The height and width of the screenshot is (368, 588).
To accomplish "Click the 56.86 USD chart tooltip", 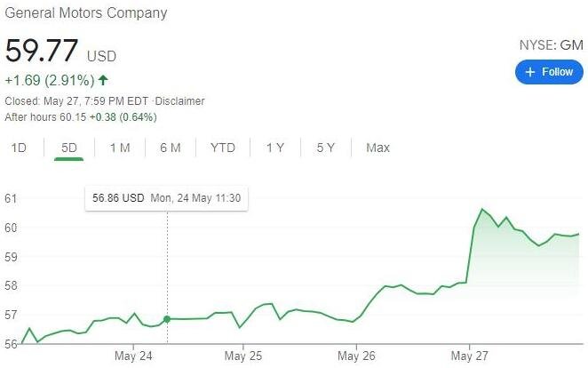I will pyautogui.click(x=166, y=197).
